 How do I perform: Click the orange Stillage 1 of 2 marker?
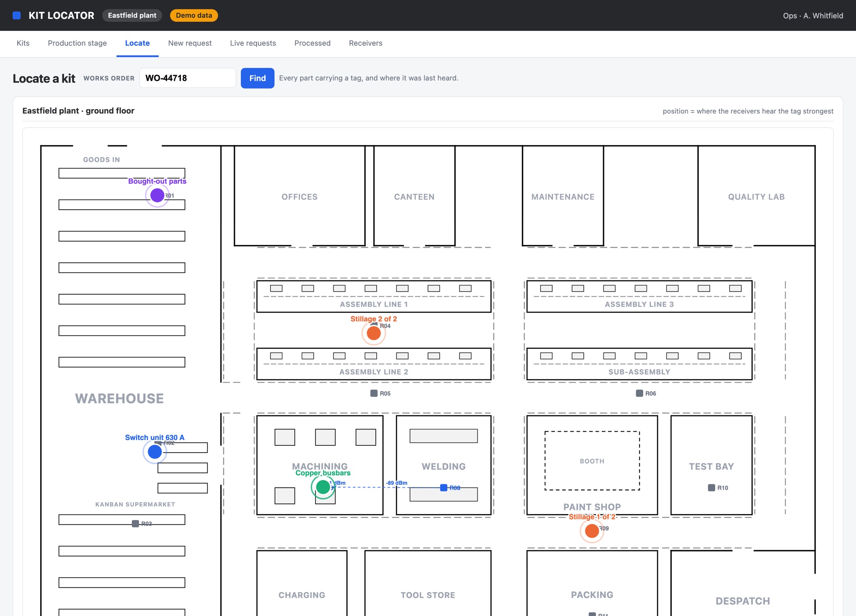592,531
